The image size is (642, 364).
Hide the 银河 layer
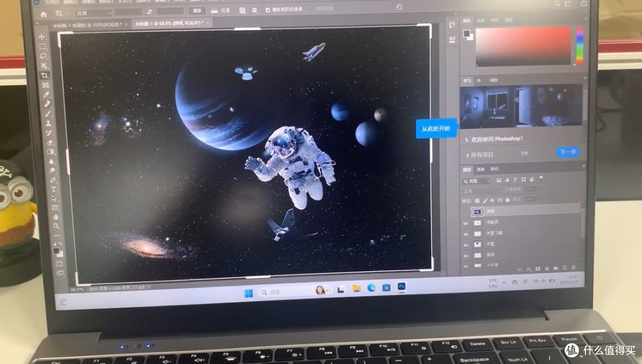tap(466, 256)
